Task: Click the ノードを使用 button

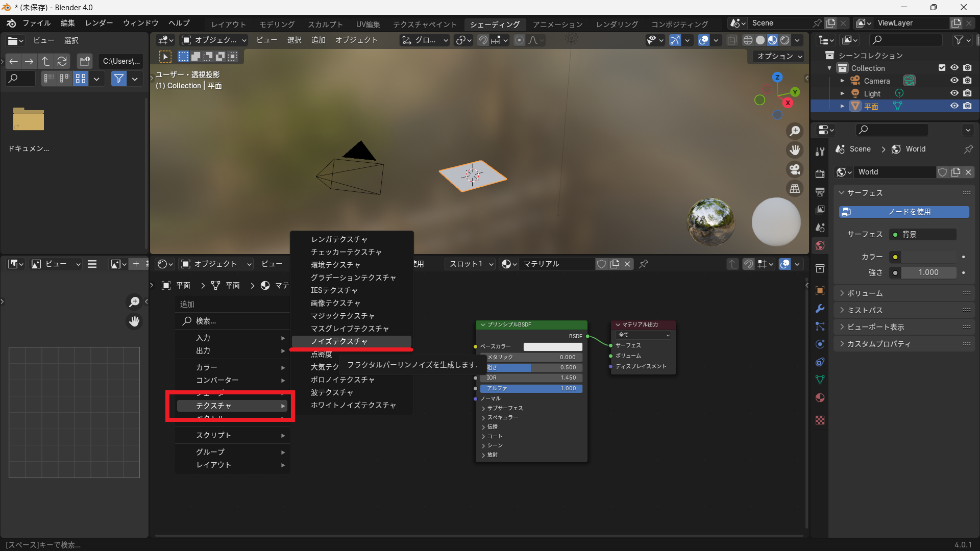Action: [x=904, y=212]
